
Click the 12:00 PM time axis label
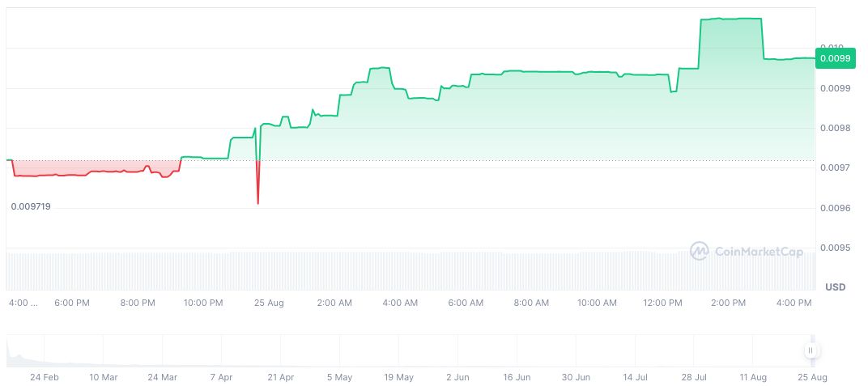(x=662, y=303)
